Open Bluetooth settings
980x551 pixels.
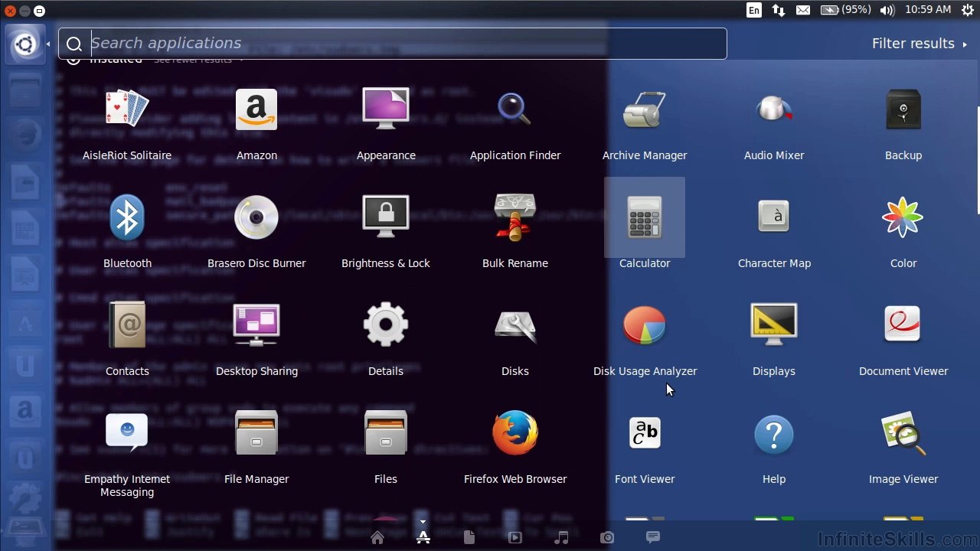tap(127, 231)
